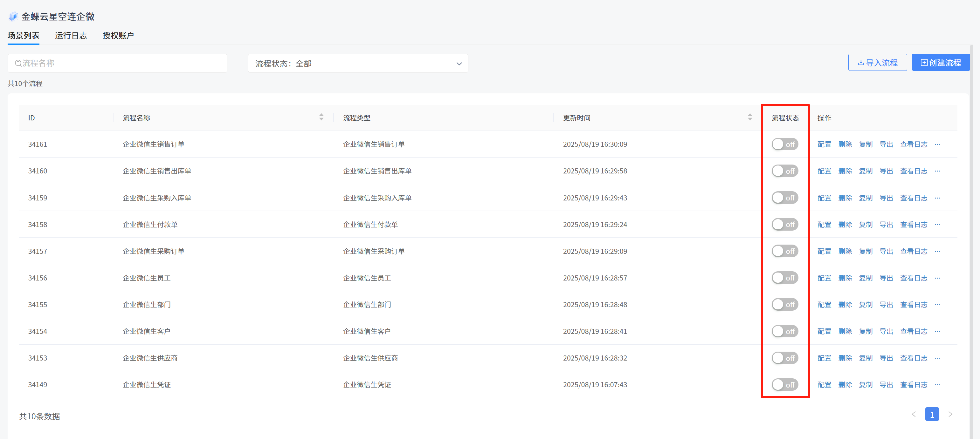
Task: Open more actions ellipsis for flow 34161
Action: [x=937, y=145]
